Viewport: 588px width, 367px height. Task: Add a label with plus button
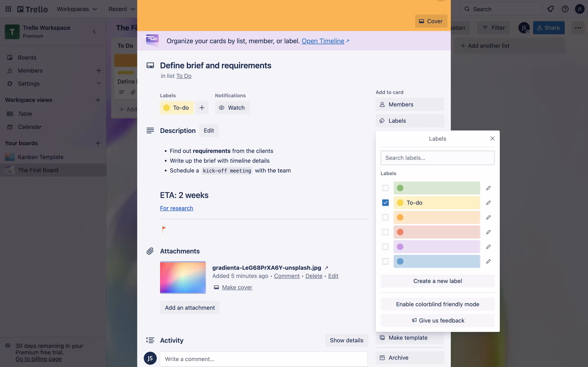point(202,107)
